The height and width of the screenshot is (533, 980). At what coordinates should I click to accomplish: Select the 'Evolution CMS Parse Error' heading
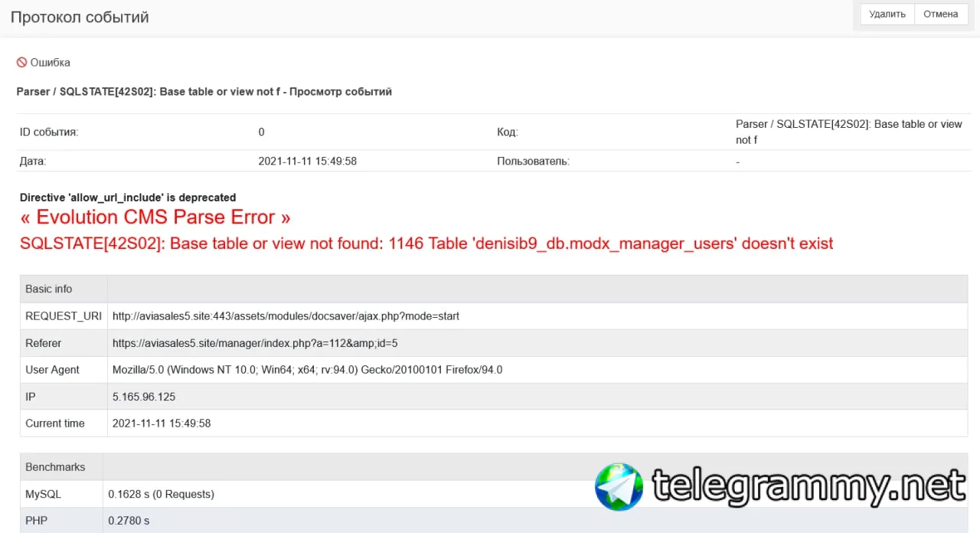(x=155, y=217)
